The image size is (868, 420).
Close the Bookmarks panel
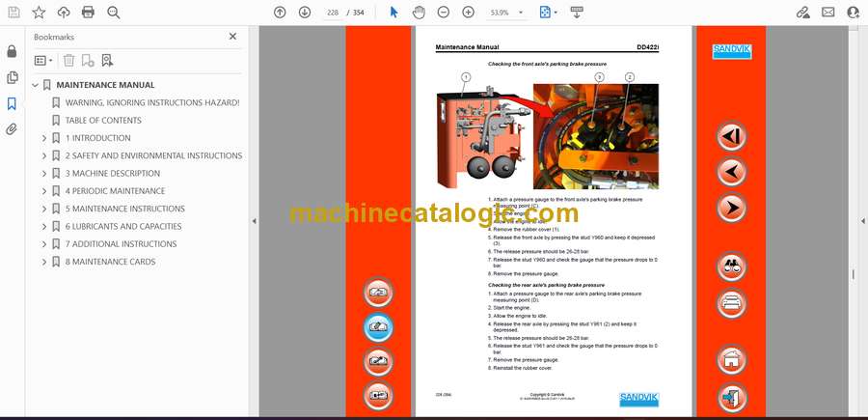point(232,37)
